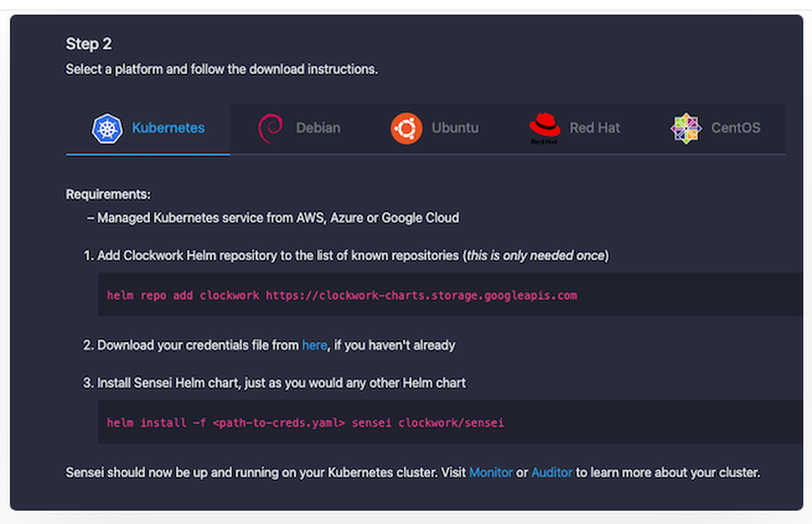The image size is (812, 524).
Task: Follow the 'here' credentials download link
Action: pyautogui.click(x=314, y=345)
